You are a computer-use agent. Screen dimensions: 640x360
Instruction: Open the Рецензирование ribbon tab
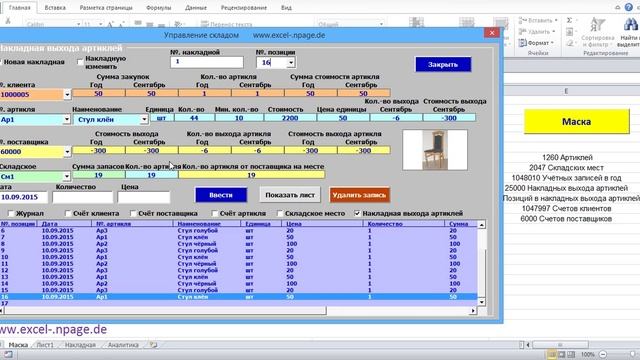[x=244, y=8]
